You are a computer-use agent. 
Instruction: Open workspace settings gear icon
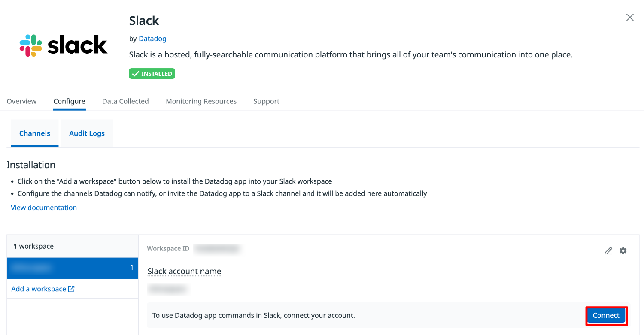[623, 251]
